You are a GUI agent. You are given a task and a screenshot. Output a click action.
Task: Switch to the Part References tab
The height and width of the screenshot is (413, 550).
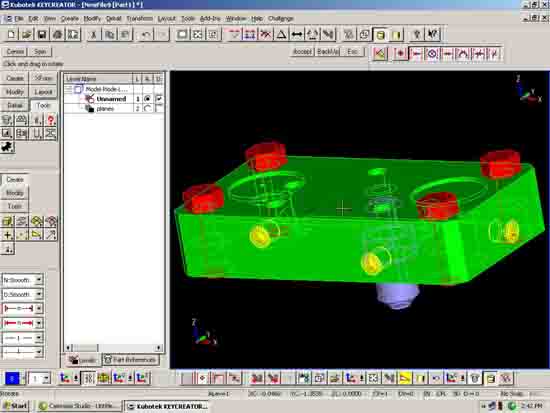point(130,360)
